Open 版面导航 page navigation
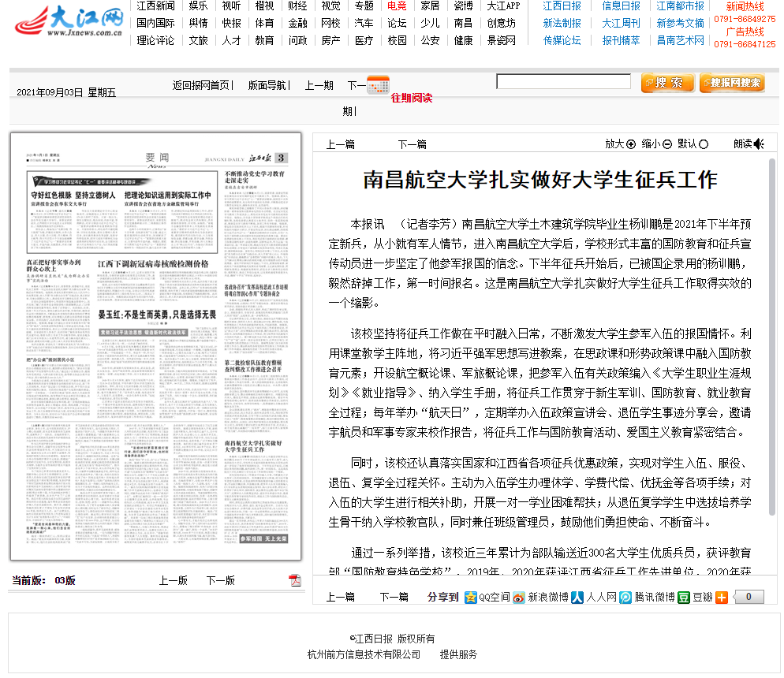The width and height of the screenshot is (784, 678). pos(267,85)
